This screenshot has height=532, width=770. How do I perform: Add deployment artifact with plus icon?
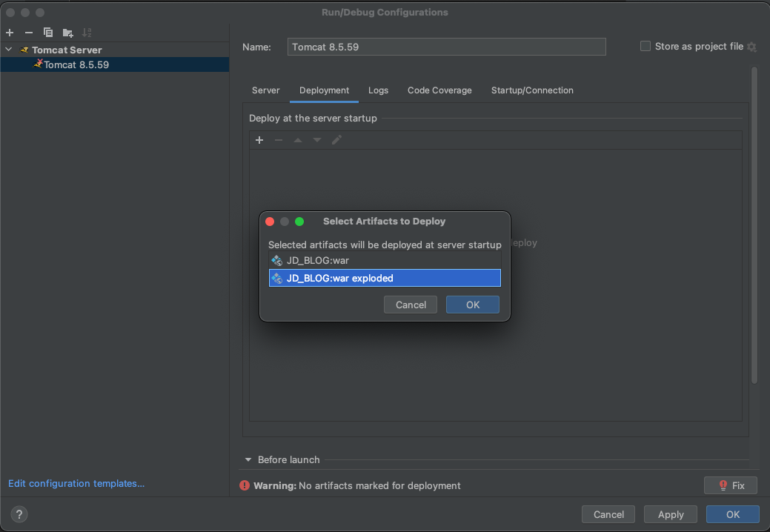coord(259,140)
